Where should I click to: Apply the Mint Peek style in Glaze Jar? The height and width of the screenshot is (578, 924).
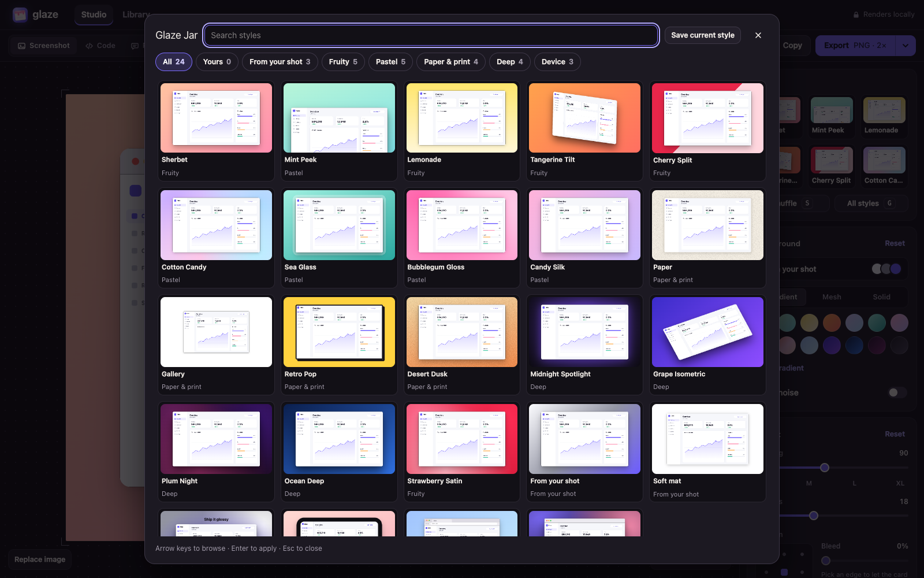pos(339,131)
